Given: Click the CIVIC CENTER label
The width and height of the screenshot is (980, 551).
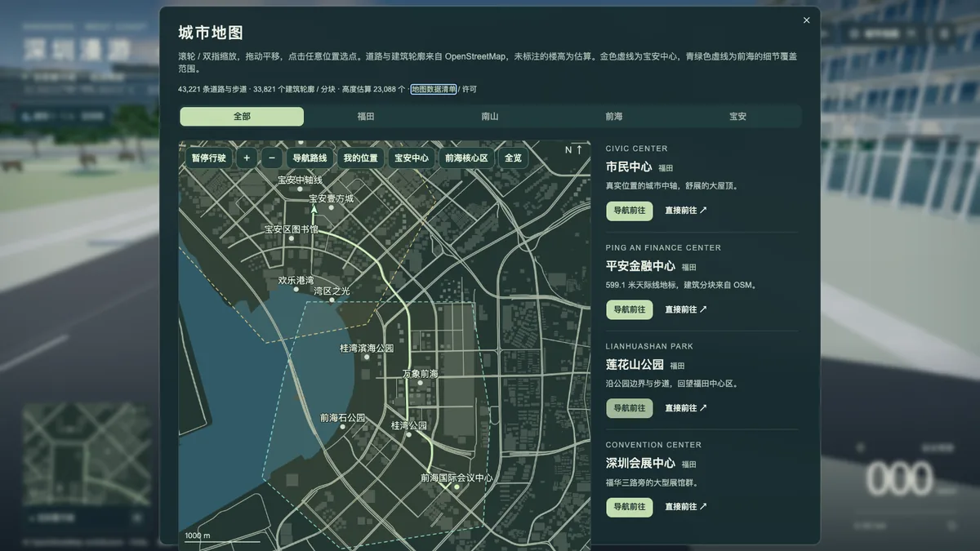Looking at the screenshot, I should [637, 149].
